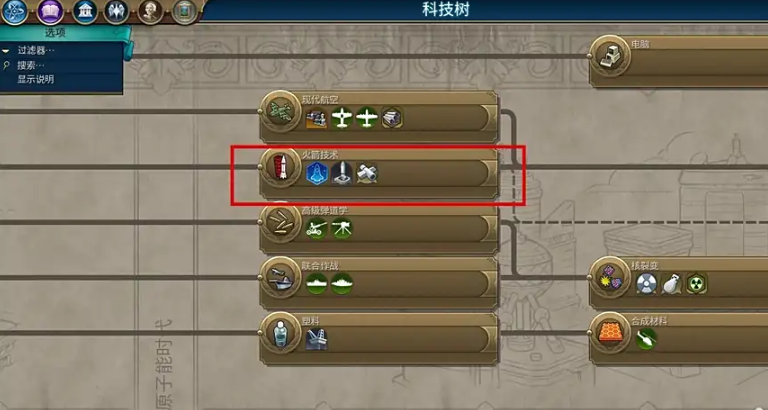Open the religion wings icon
This screenshot has width=768, height=410.
click(117, 12)
